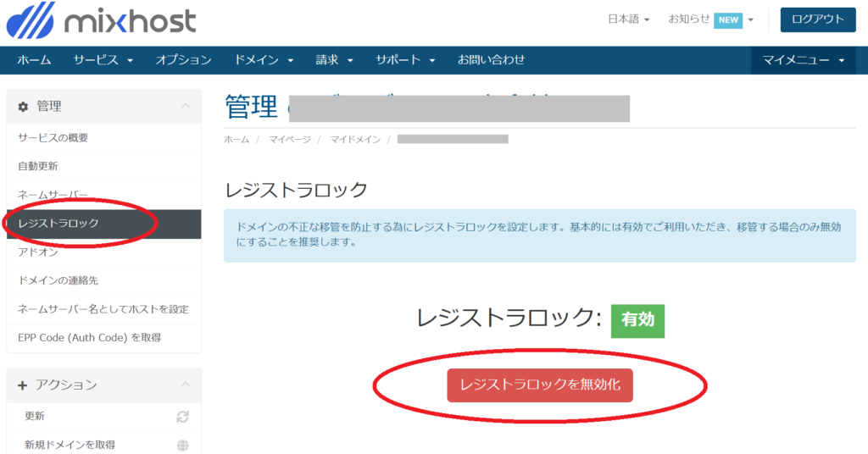Select 自動更新 in the sidebar
868x454 pixels.
pyautogui.click(x=38, y=166)
